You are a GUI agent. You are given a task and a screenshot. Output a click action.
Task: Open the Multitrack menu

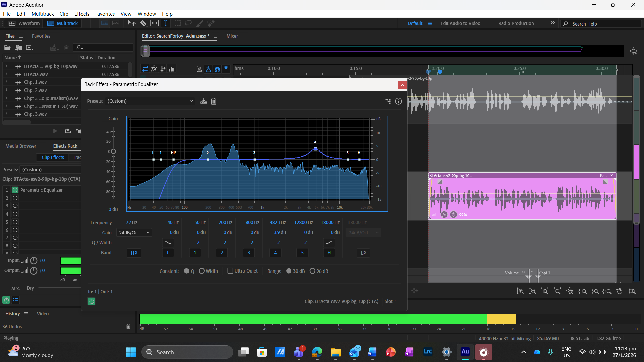[43, 14]
